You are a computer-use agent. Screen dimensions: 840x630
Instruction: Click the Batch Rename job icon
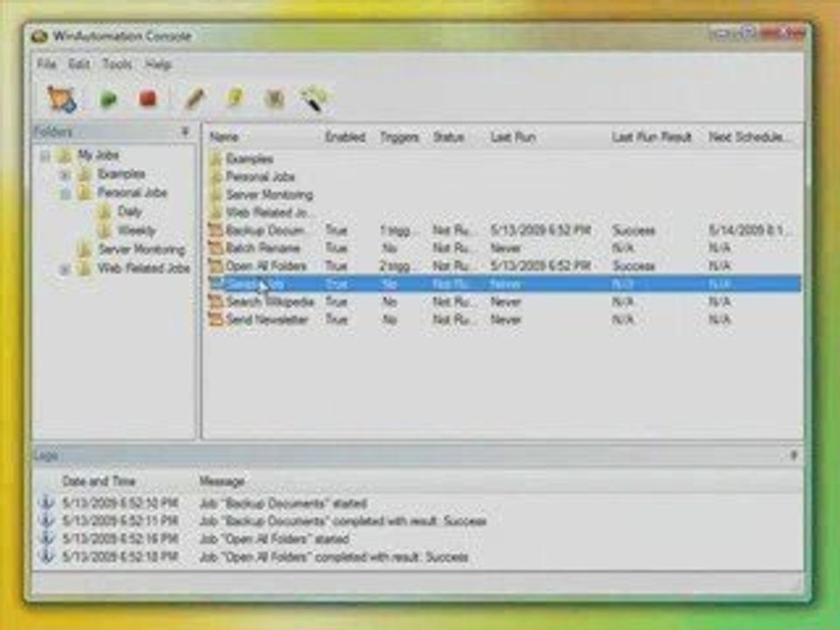(x=216, y=248)
